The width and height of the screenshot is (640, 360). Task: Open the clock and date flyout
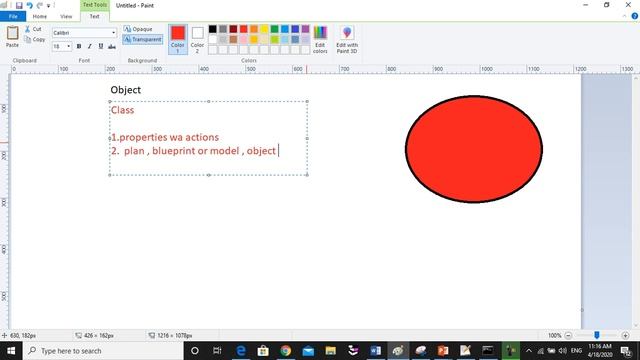point(600,351)
